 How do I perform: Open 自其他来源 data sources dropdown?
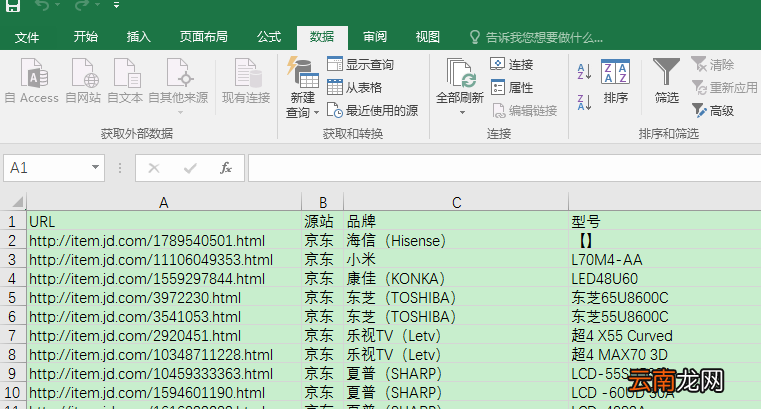178,86
